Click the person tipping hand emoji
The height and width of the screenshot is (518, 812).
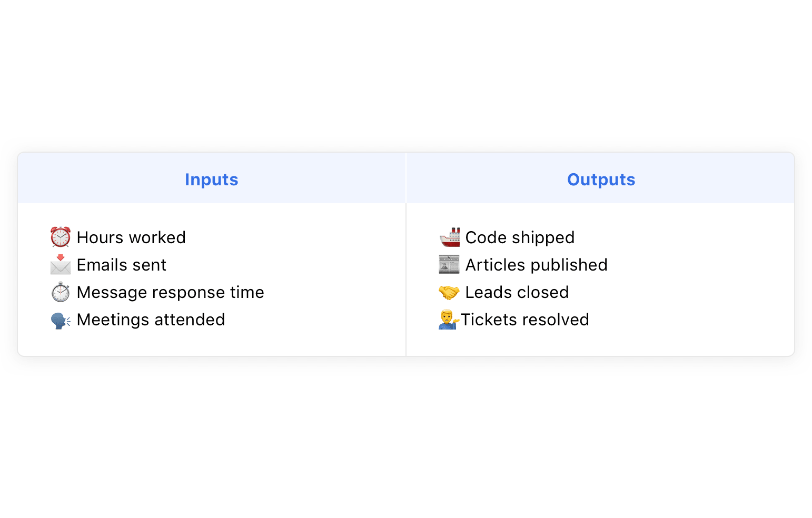448,320
